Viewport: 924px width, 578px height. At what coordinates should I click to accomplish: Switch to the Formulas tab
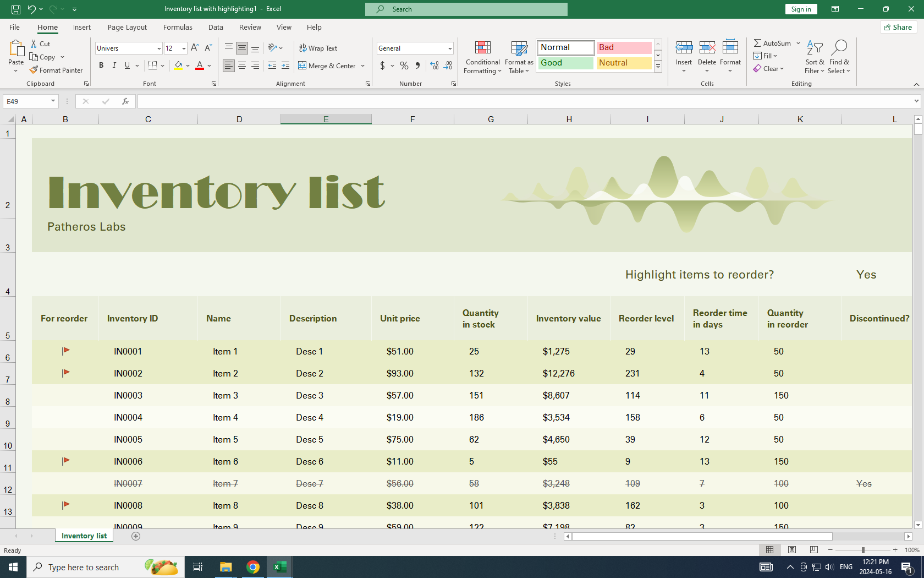(x=178, y=27)
